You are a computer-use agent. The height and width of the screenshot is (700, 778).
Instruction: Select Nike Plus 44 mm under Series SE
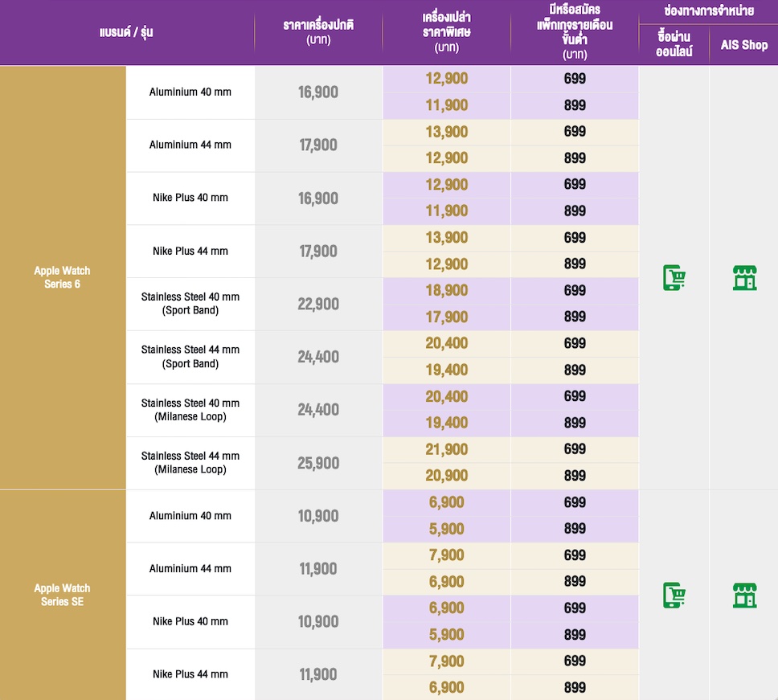tap(190, 674)
